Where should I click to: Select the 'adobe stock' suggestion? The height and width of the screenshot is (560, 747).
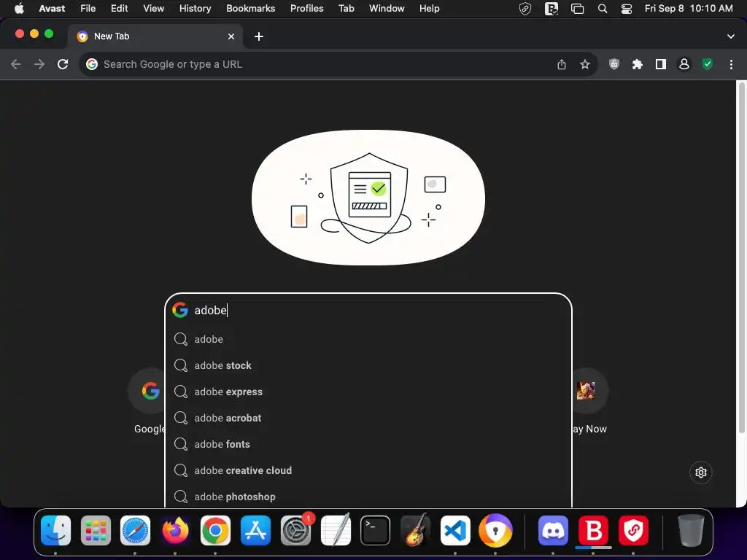(x=368, y=365)
